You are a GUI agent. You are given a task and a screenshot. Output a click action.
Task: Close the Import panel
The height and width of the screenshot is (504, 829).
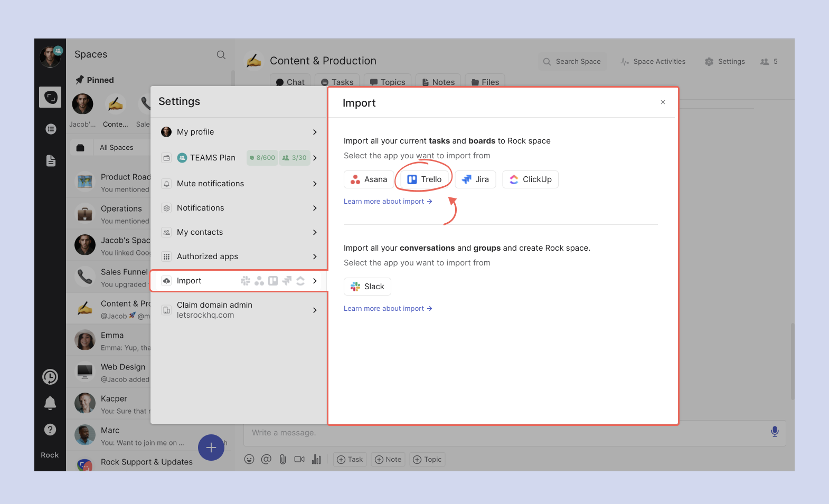coord(663,102)
